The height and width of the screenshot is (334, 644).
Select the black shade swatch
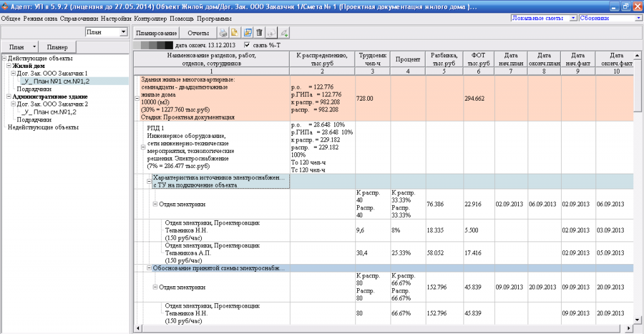(169, 45)
